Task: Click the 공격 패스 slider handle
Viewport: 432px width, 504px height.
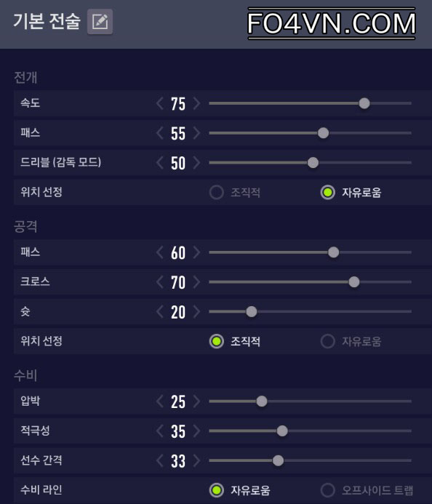Action: pos(334,252)
